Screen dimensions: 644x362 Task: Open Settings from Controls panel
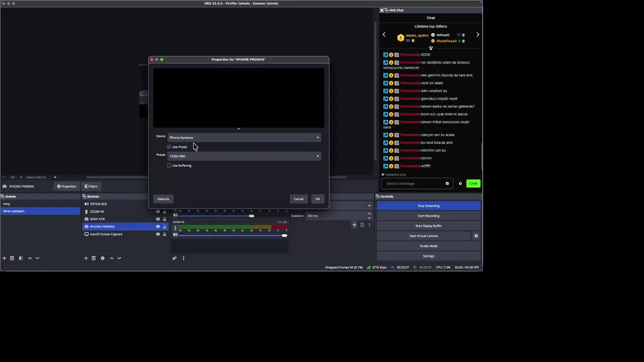[x=429, y=256]
